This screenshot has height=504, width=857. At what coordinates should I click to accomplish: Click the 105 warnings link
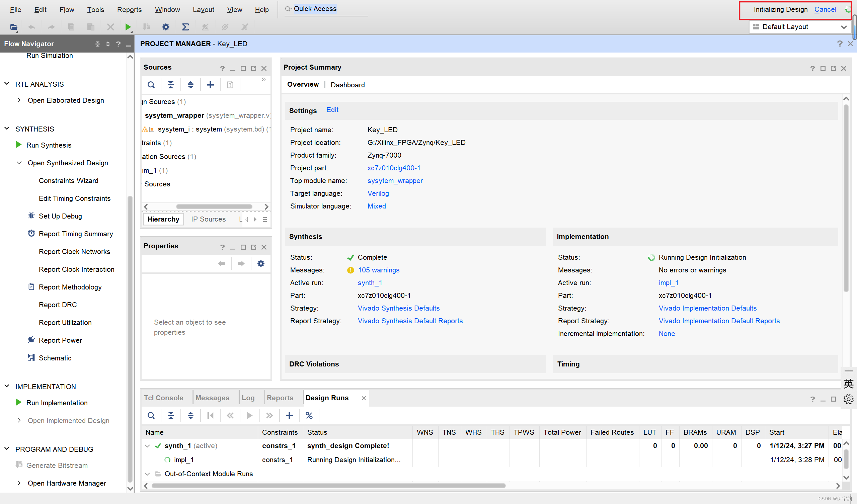click(378, 270)
